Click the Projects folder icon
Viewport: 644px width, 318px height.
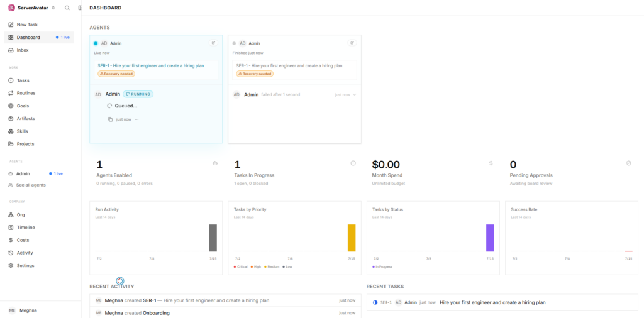point(11,144)
